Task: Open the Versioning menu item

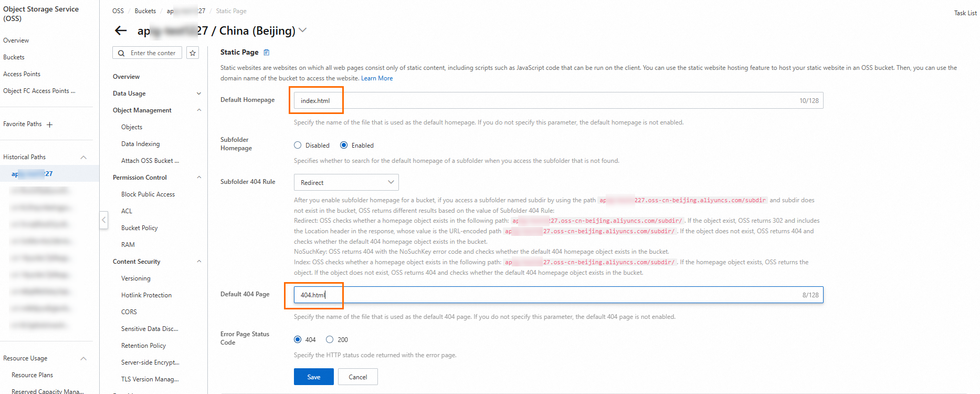Action: pos(136,278)
